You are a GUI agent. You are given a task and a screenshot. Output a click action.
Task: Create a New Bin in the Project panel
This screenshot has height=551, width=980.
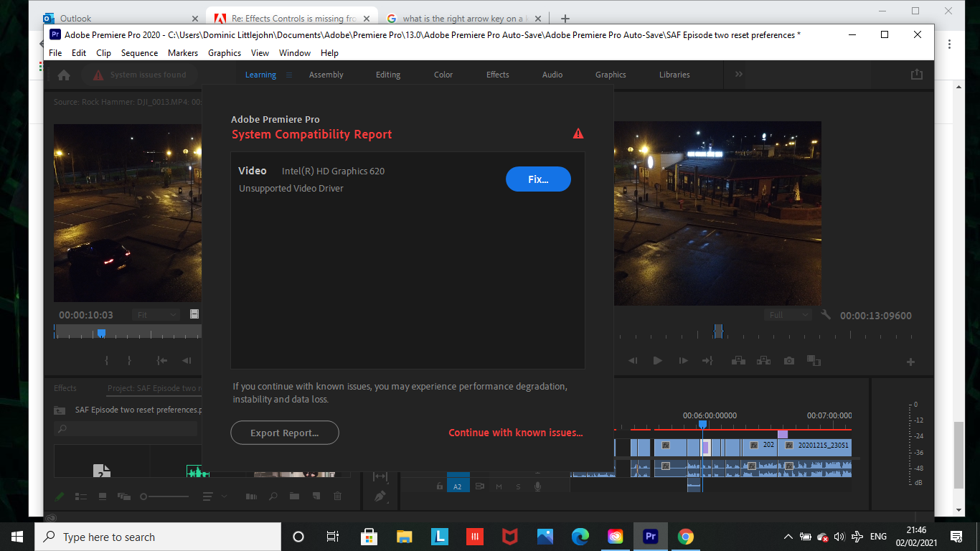294,496
